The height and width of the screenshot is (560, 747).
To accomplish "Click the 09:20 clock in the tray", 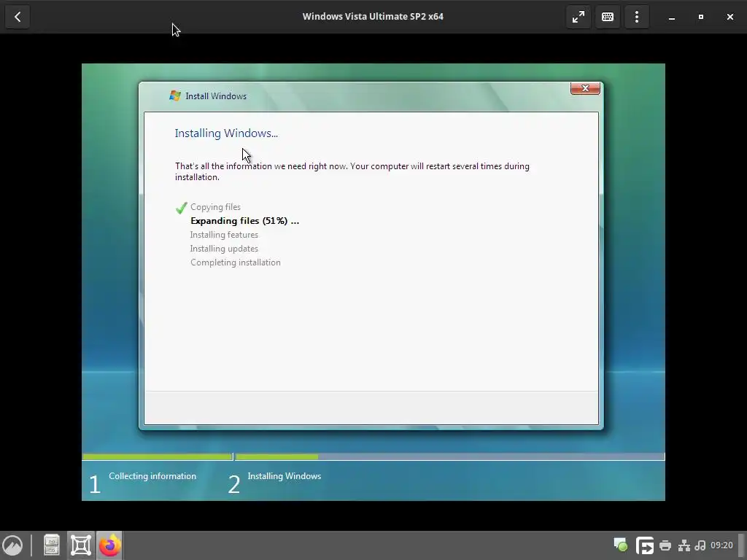I will click(x=721, y=545).
